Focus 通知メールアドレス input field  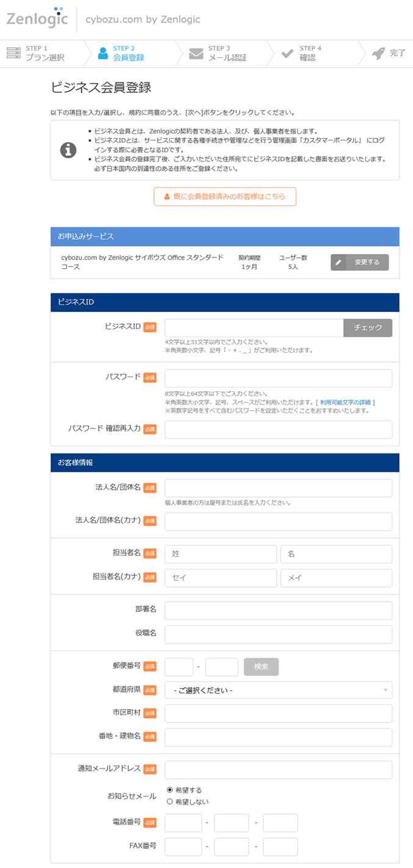279,770
